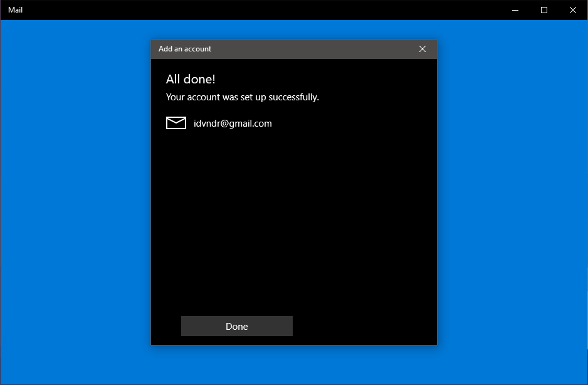Click the Done button
Image resolution: width=588 pixels, height=385 pixels.
[236, 326]
